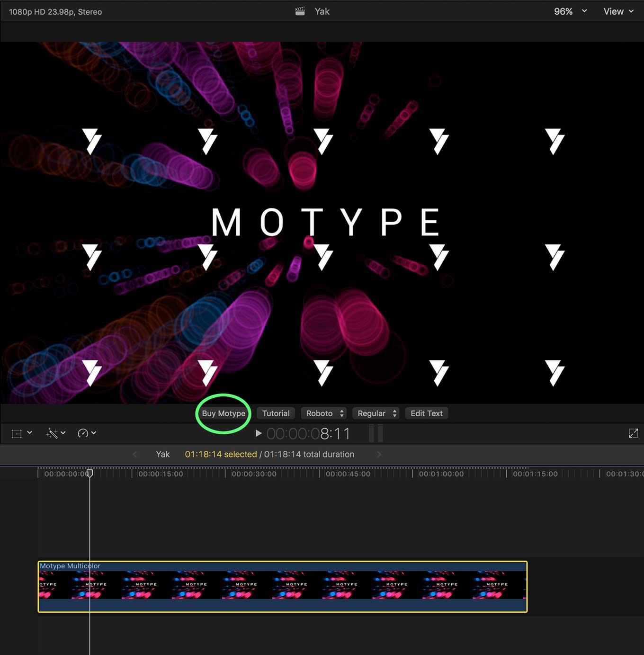Open the Roboto font dropdown
Image resolution: width=644 pixels, height=655 pixels.
[x=324, y=413]
